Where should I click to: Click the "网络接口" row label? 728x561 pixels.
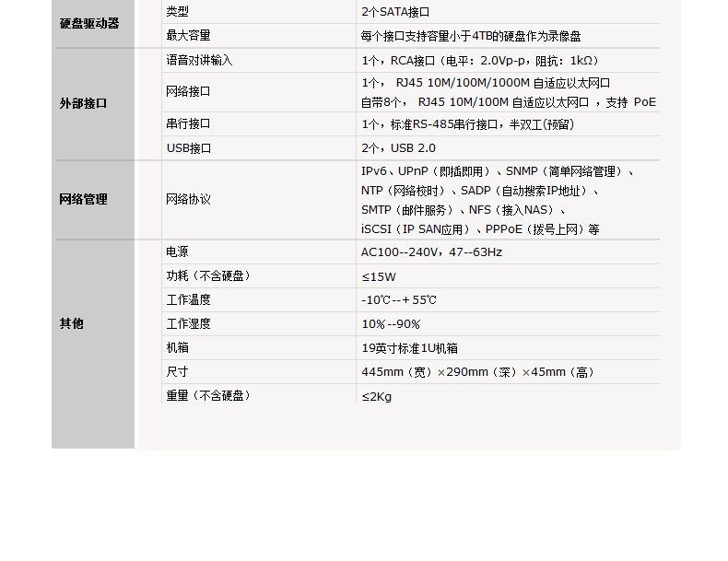(188, 91)
